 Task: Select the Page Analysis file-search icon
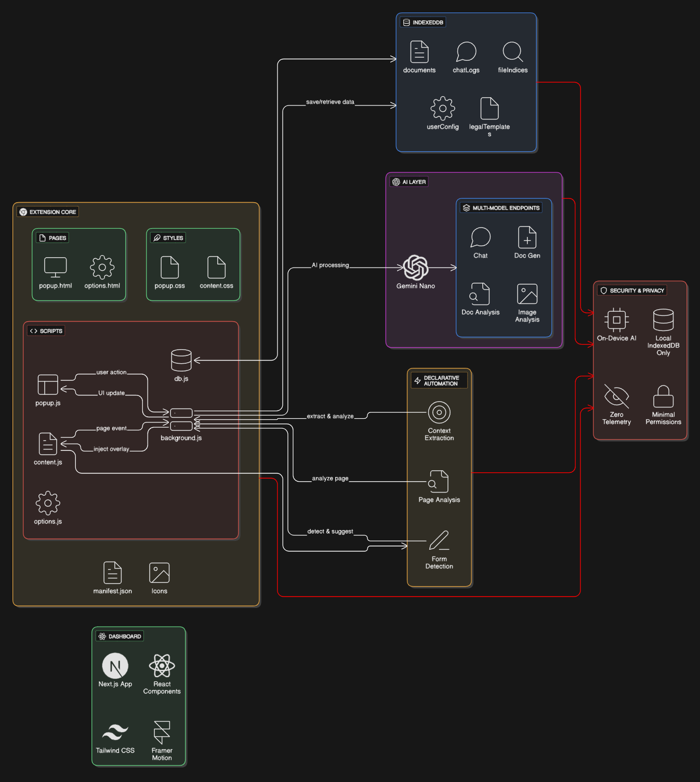tap(439, 482)
